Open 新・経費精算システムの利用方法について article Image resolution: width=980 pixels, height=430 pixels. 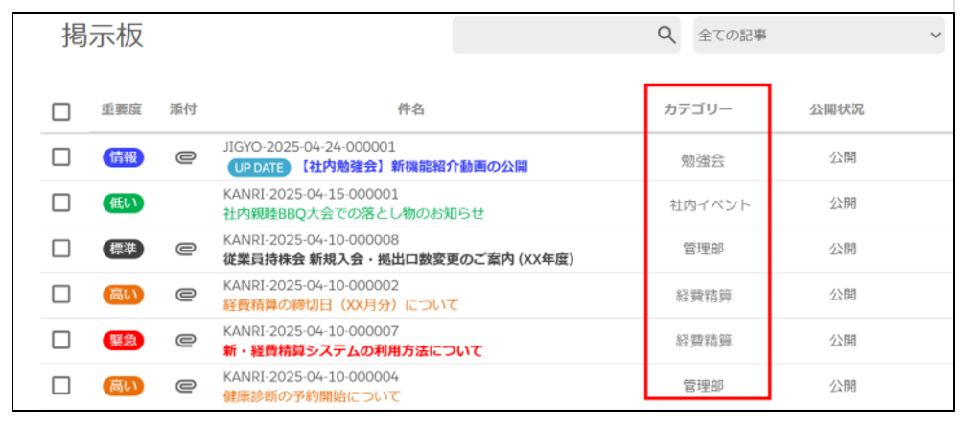click(x=353, y=351)
